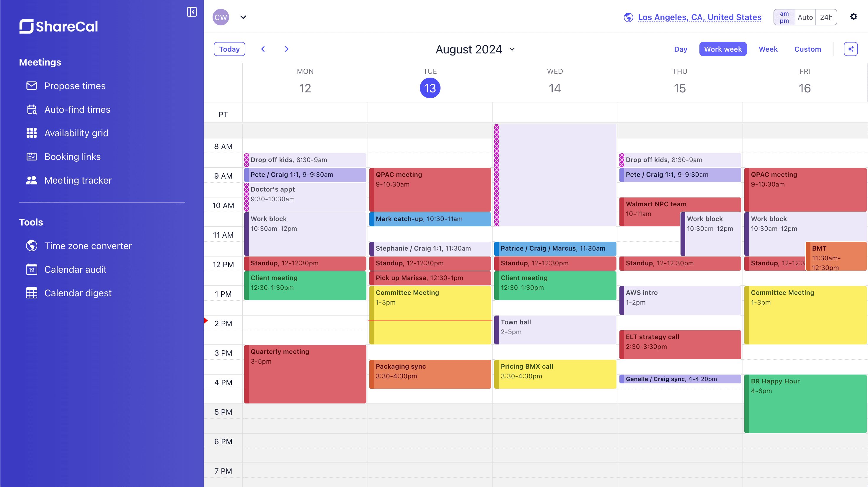The image size is (868, 487).
Task: Switch time format to 24h
Action: coord(826,17)
